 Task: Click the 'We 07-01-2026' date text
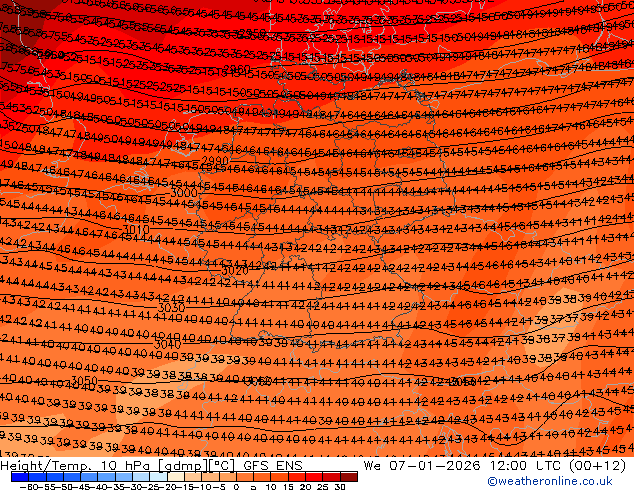(x=422, y=466)
